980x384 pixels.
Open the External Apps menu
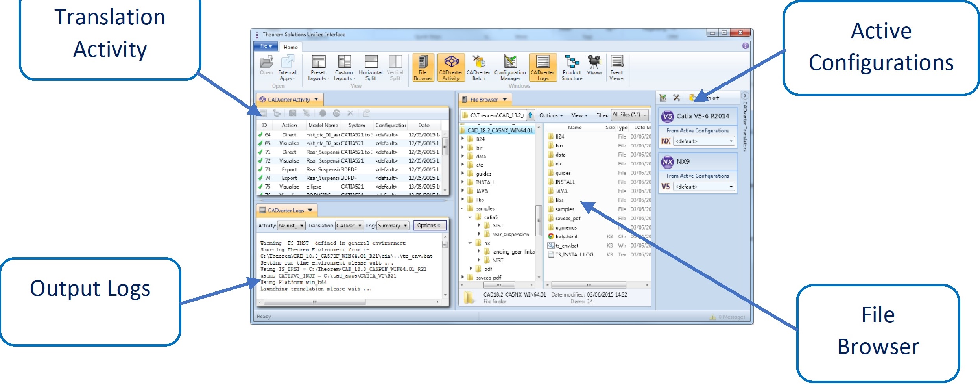point(287,68)
